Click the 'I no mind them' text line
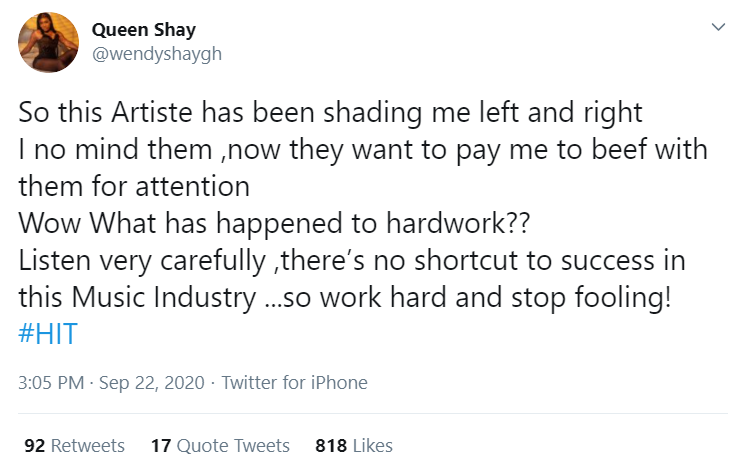 click(363, 152)
